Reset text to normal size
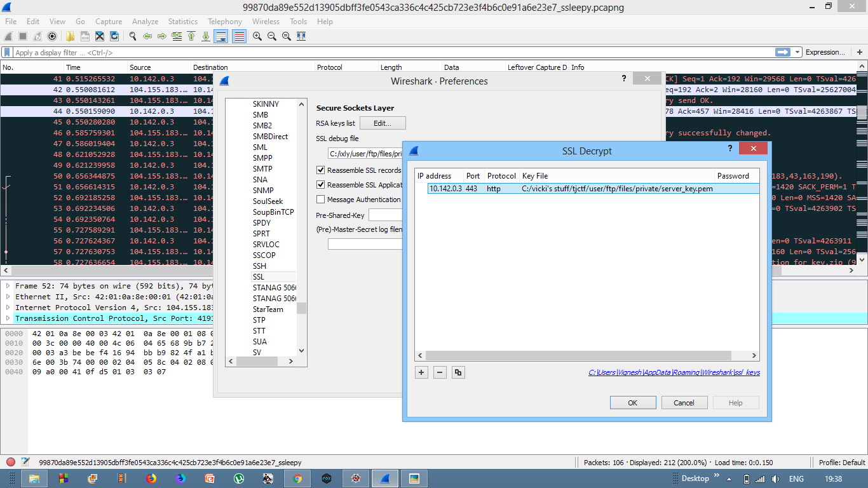 (x=286, y=36)
